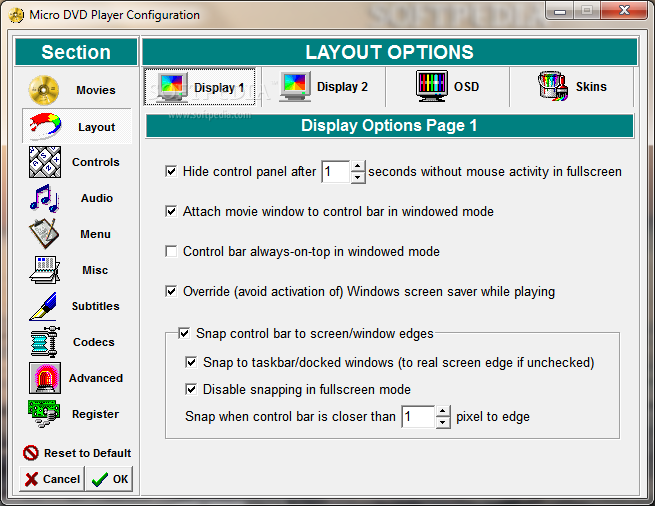Screen dimensions: 655x506
Task: Go to the Subtitles section label
Action: coord(96,306)
